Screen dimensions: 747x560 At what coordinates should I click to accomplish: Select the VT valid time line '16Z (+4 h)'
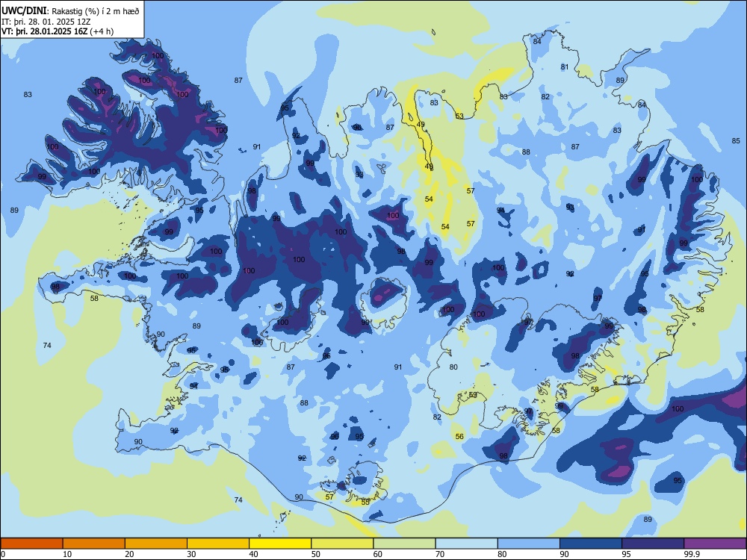[x=58, y=31]
